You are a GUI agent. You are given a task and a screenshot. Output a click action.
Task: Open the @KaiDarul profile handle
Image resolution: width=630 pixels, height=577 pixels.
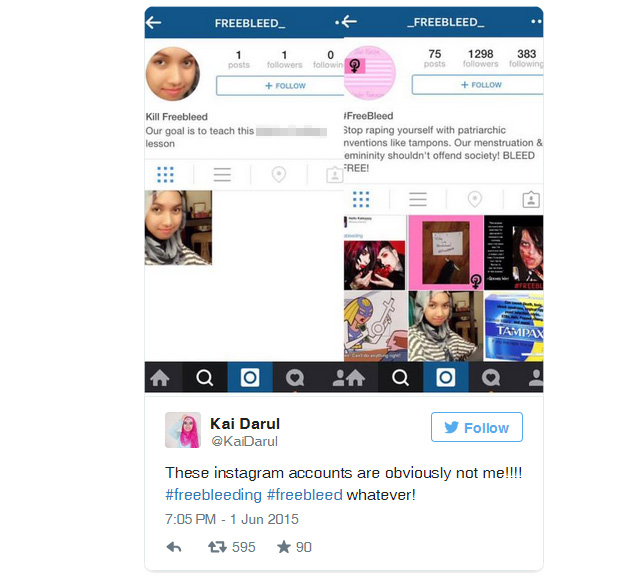click(x=244, y=441)
